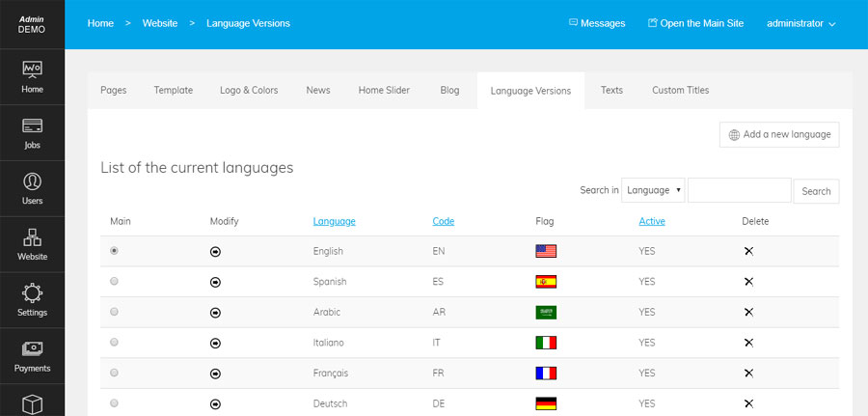Screen dimensions: 868x416
Task: Click the 'Deutsch' language cell
Action: (331, 403)
